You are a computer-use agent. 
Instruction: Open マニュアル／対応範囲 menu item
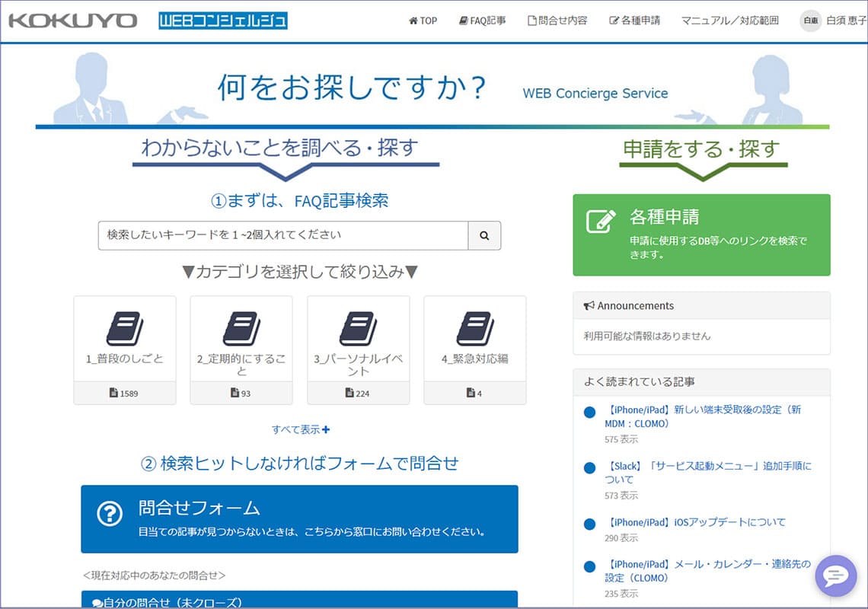click(x=729, y=21)
